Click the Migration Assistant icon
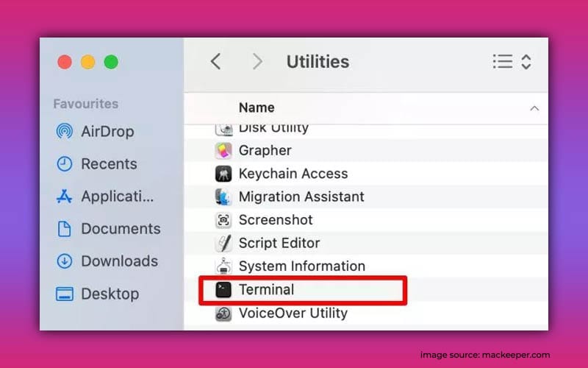This screenshot has width=588, height=368. coord(223,197)
